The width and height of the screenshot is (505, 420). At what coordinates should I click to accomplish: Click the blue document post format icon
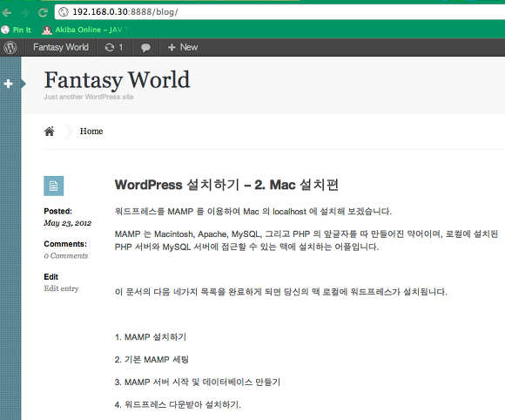point(54,186)
